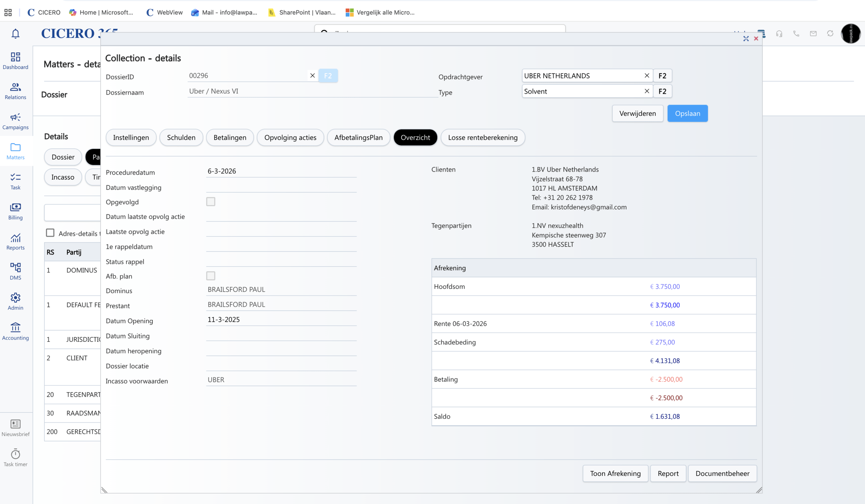
Task: Click the headset support icon in header
Action: [779, 34]
